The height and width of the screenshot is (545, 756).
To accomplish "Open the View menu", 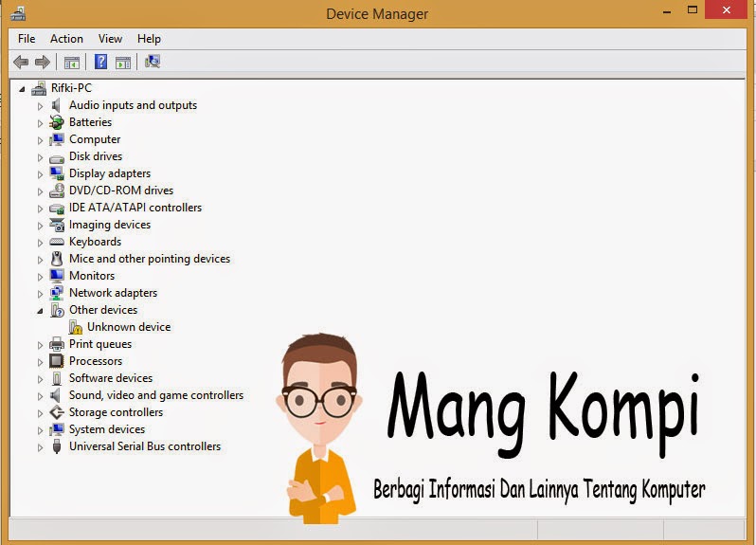I will pos(110,39).
